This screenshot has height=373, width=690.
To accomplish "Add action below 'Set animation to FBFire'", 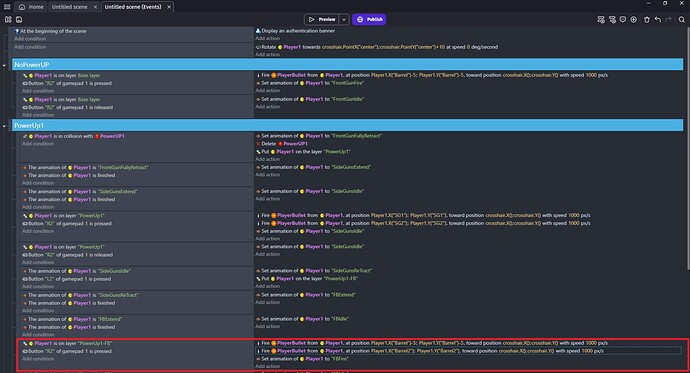I will tap(268, 366).
